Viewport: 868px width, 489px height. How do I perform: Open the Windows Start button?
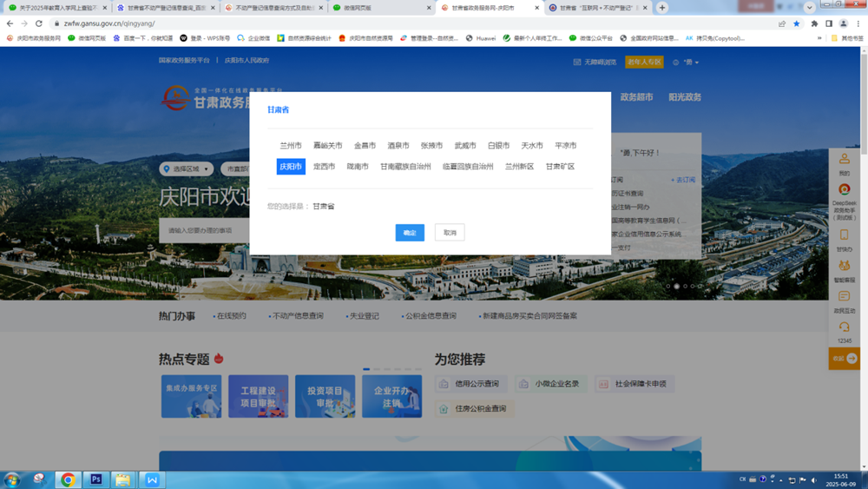pos(11,479)
